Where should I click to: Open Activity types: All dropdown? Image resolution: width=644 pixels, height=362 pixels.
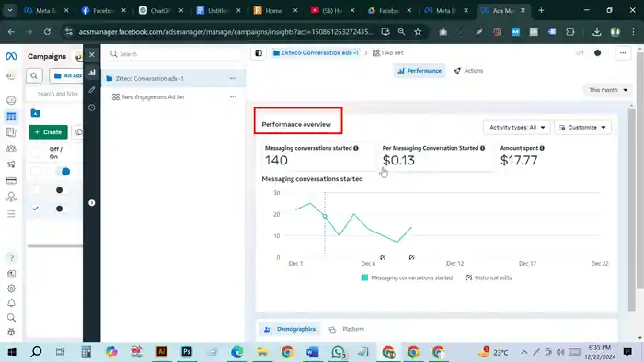pyautogui.click(x=517, y=128)
